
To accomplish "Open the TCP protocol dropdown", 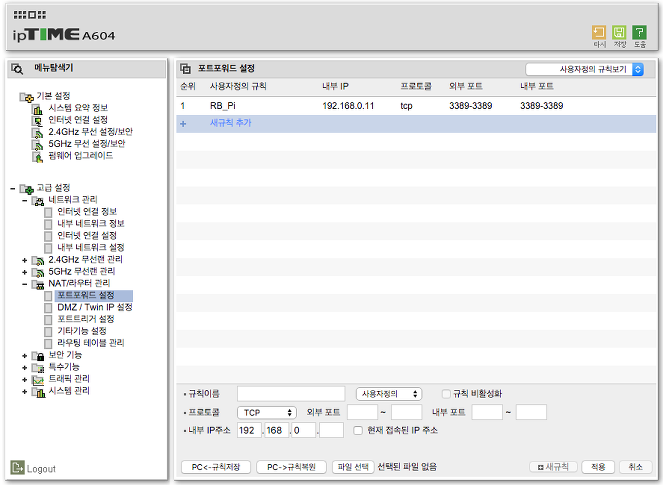I will [267, 412].
